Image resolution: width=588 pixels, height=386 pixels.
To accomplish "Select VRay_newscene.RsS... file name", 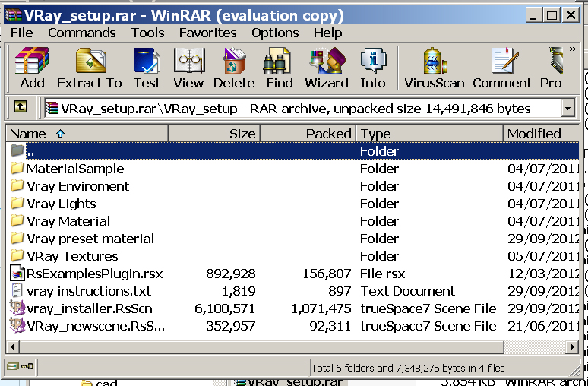I will [x=96, y=326].
